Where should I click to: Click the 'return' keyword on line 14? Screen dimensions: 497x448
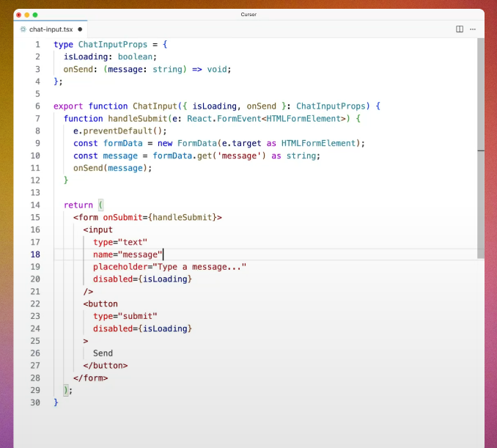78,205
